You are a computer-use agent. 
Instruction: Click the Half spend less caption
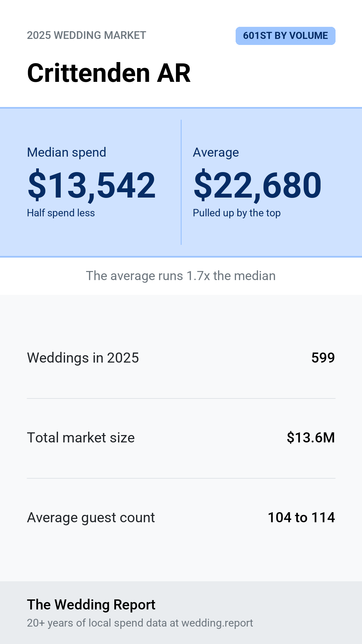(61, 213)
